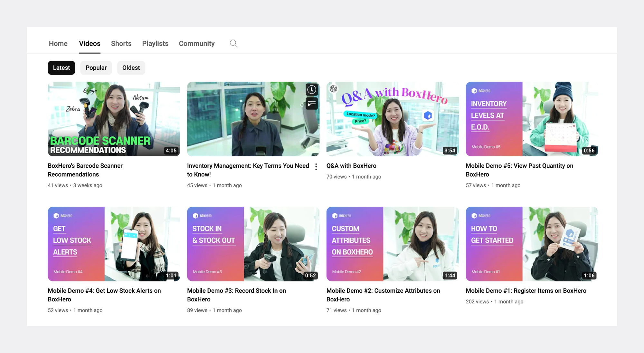Select the Popular filter
The width and height of the screenshot is (644, 353).
pyautogui.click(x=96, y=68)
